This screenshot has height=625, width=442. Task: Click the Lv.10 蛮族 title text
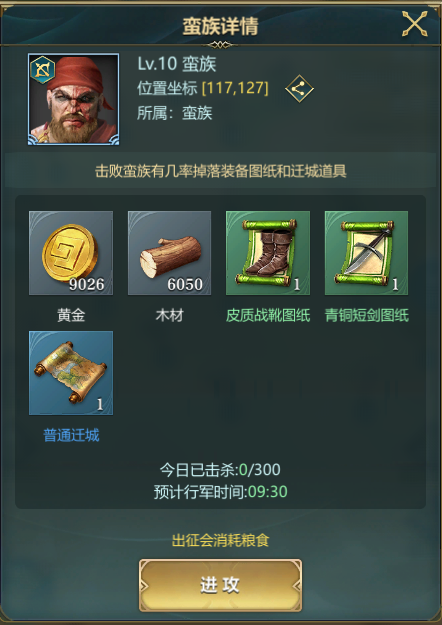tap(177, 64)
